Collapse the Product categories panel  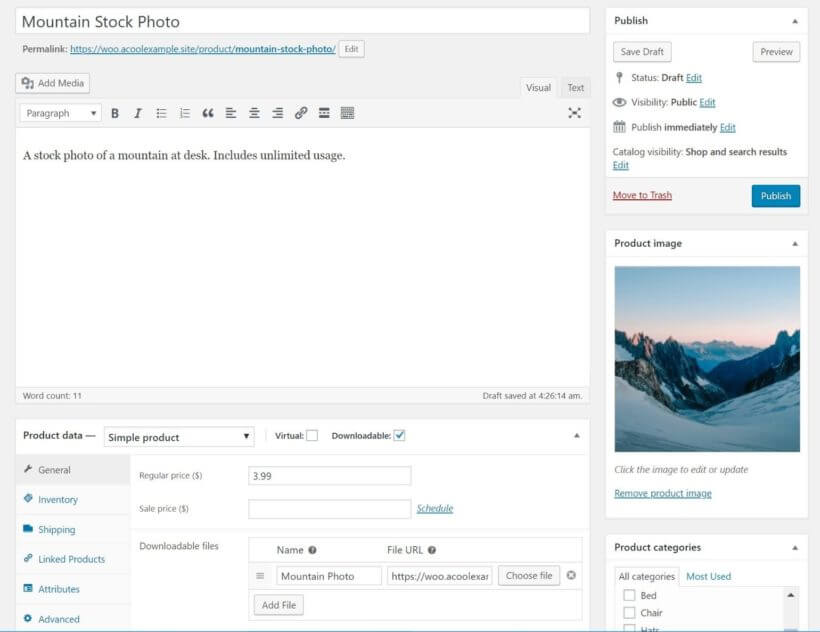click(x=797, y=547)
